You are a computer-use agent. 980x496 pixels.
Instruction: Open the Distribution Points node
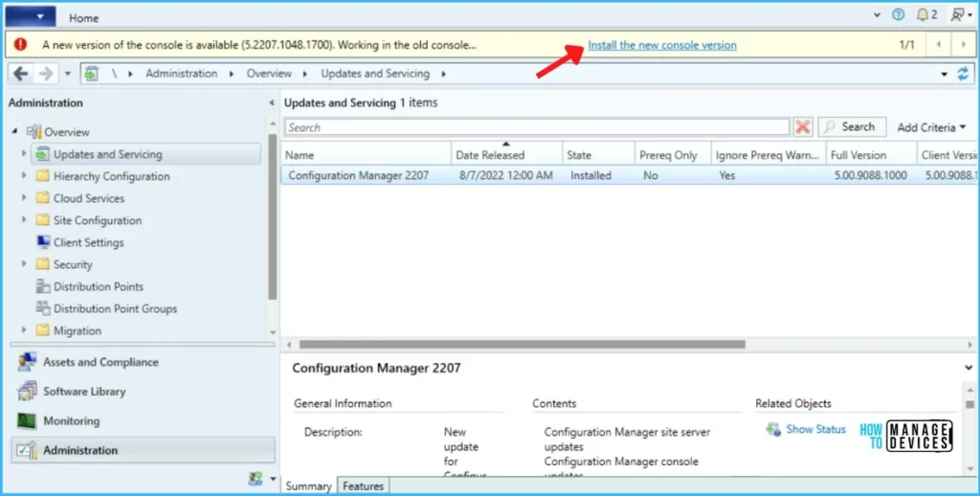pyautogui.click(x=99, y=286)
